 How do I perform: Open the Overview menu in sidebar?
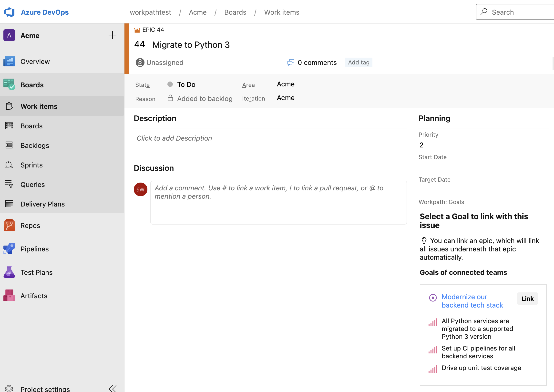click(x=62, y=61)
